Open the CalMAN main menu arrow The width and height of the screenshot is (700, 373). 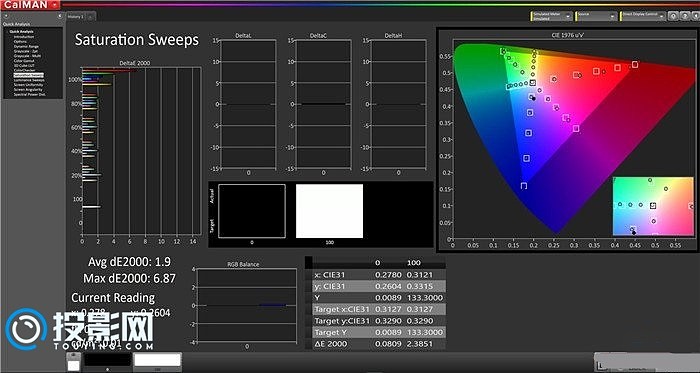[55, 4]
